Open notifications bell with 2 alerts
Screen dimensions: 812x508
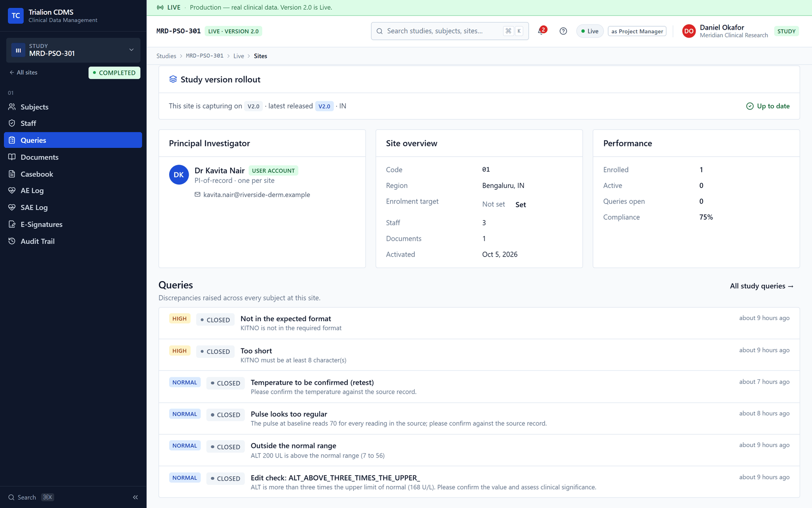pyautogui.click(x=542, y=31)
